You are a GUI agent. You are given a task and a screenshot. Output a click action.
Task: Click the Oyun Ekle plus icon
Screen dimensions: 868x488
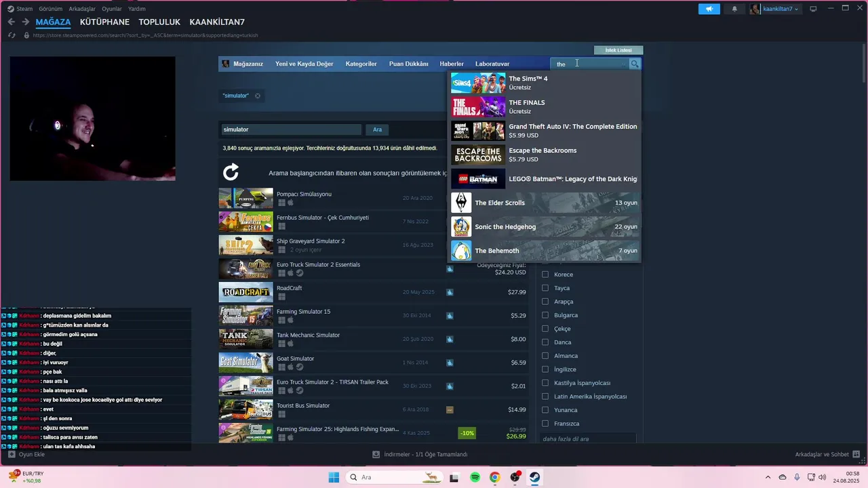[x=12, y=454]
